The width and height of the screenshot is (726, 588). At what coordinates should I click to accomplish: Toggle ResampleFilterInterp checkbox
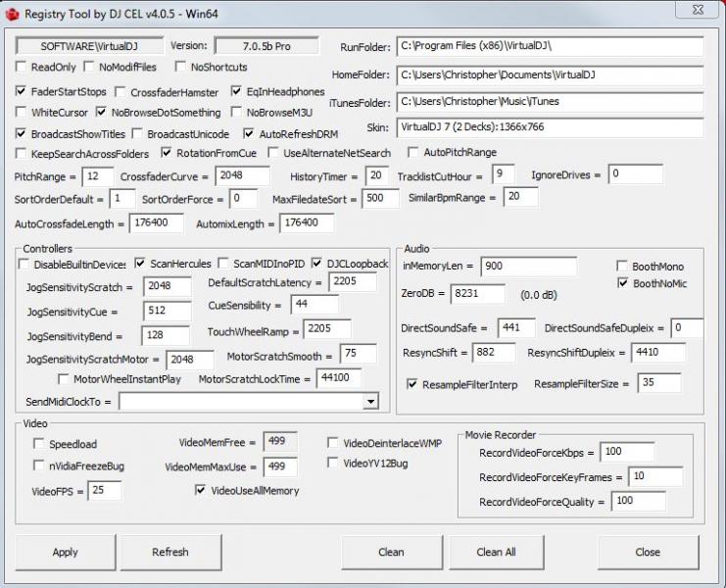coord(412,384)
